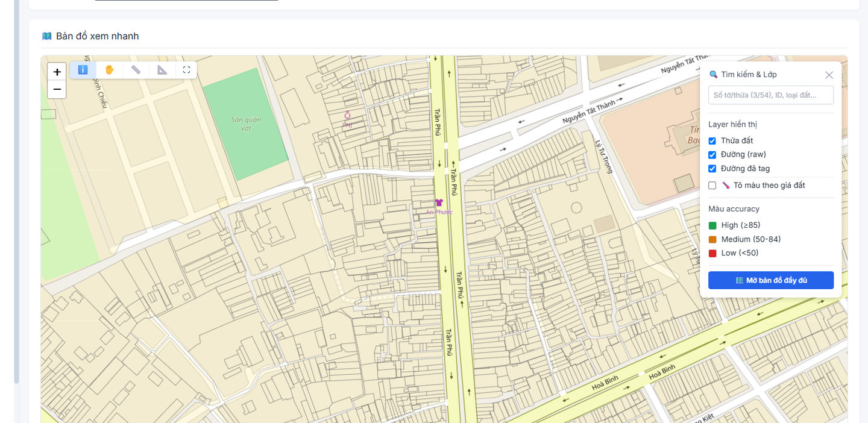Click the magnifier icon beside Tìm kiếm & Lớp
The height and width of the screenshot is (423, 868).
[x=713, y=75]
